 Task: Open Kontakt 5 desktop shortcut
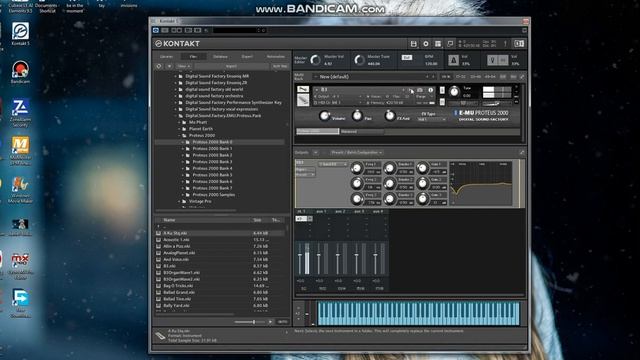pos(20,34)
